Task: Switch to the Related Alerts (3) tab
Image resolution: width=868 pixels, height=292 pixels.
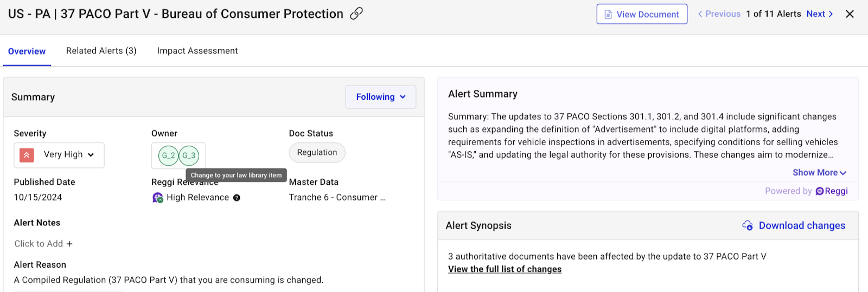Action: (101, 51)
